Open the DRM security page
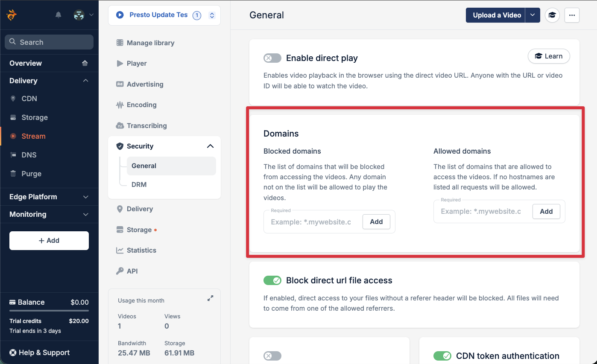The height and width of the screenshot is (364, 597). 139,184
